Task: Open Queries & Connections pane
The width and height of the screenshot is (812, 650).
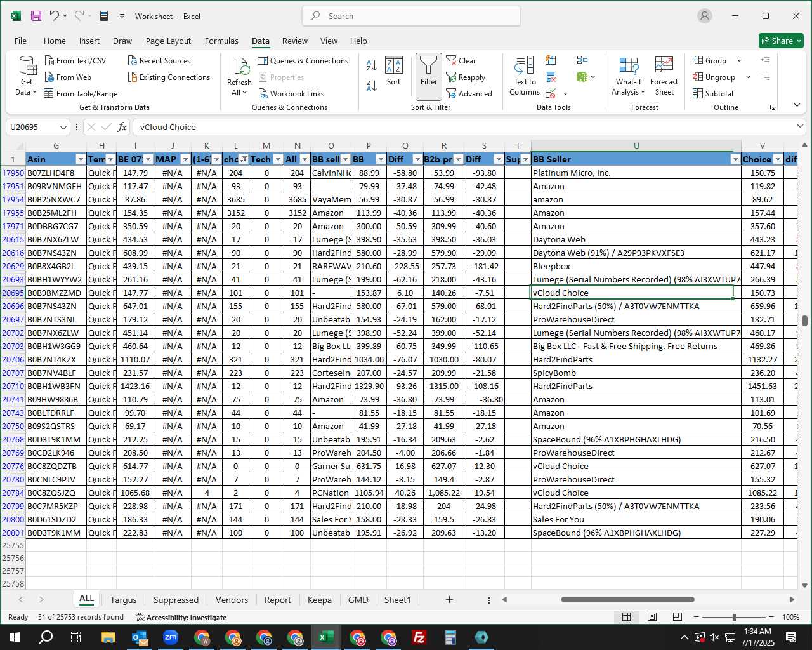Action: [x=303, y=61]
